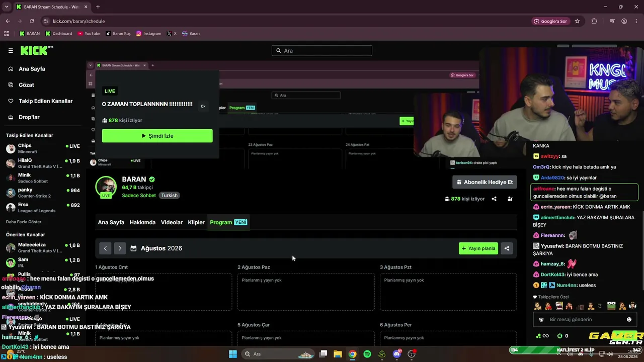Open the Ağustos 2026 date picker

pos(156,248)
